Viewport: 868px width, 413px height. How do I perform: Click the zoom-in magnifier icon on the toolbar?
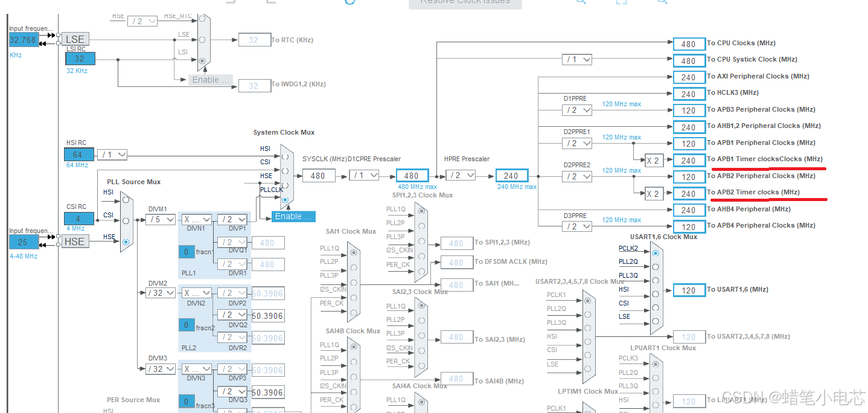click(x=579, y=3)
